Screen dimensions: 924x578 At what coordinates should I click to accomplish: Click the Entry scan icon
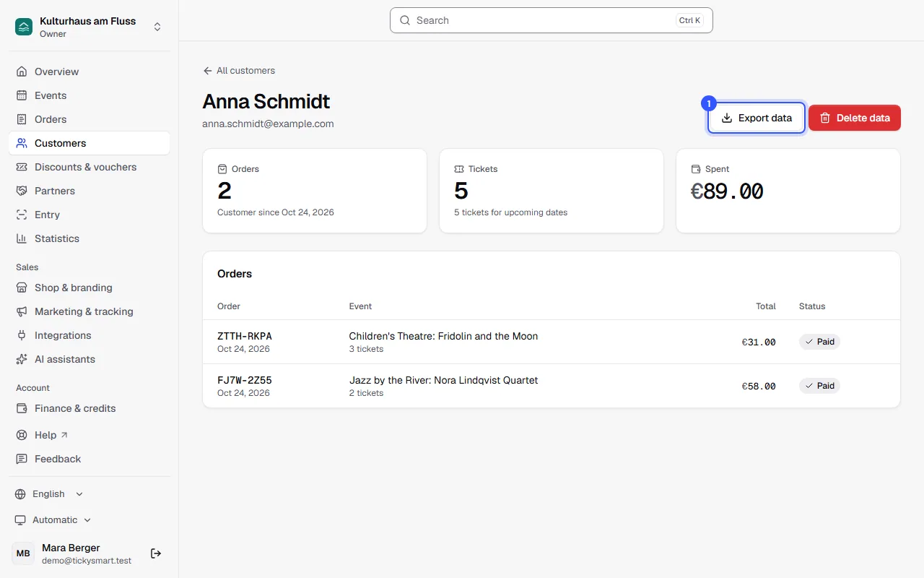coord(22,215)
